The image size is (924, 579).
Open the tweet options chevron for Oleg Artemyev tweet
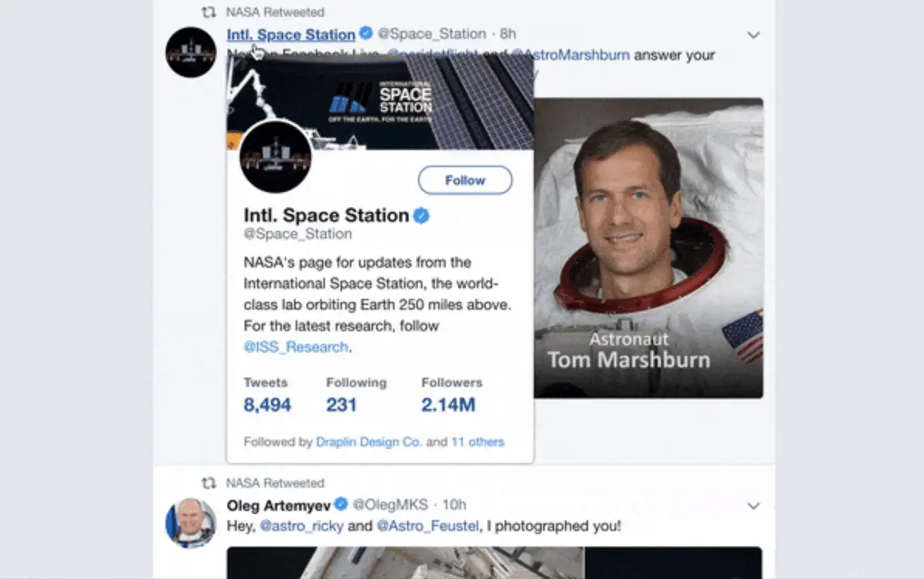pyautogui.click(x=753, y=506)
